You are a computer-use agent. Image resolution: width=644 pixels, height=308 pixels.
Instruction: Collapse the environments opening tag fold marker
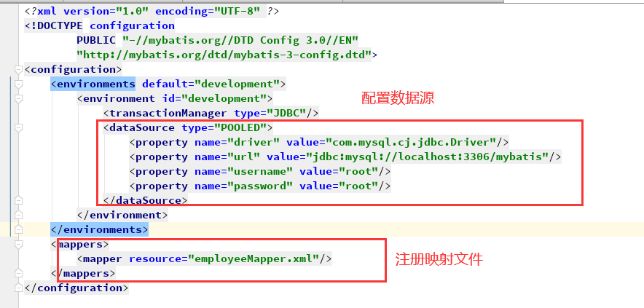coord(17,84)
